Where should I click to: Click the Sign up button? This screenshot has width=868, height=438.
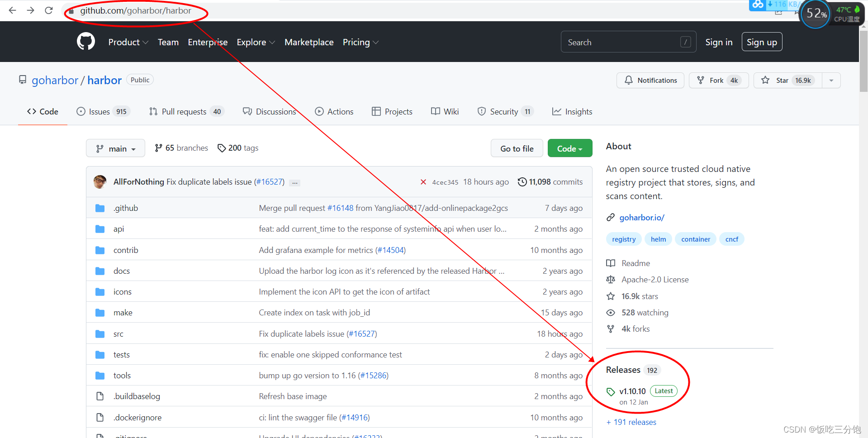tap(762, 42)
